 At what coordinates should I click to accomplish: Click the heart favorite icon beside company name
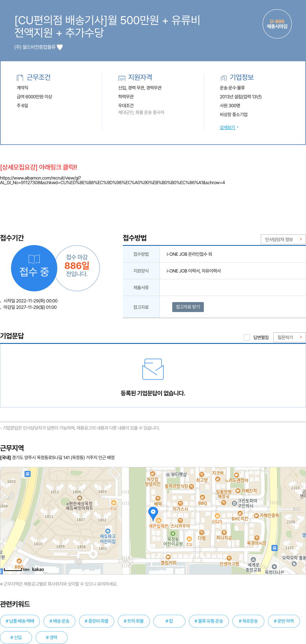tap(60, 47)
